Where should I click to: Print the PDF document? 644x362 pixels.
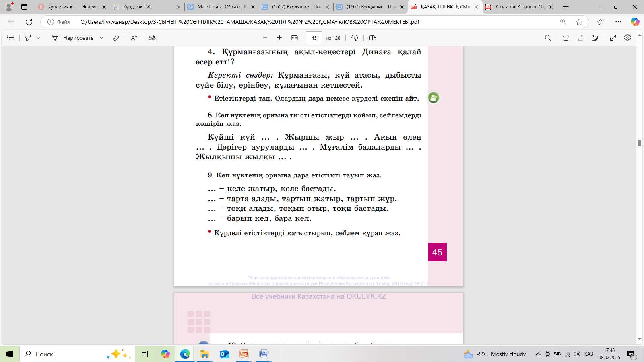[x=566, y=38]
